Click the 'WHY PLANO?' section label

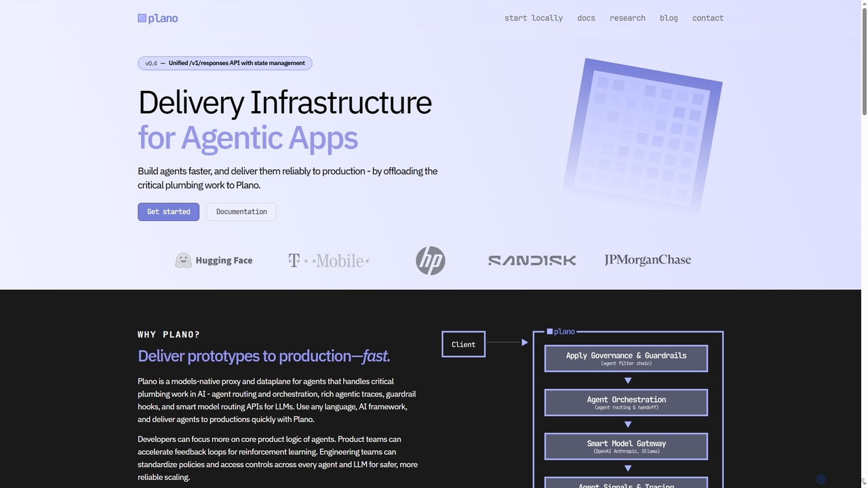click(x=169, y=335)
